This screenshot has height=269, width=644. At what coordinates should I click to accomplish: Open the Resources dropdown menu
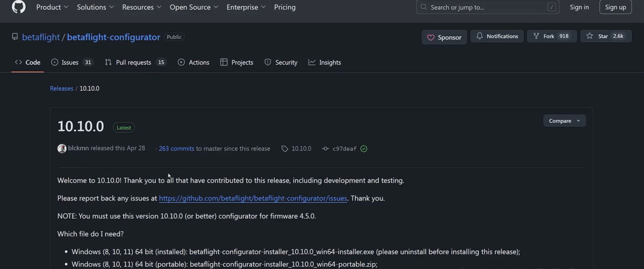pyautogui.click(x=142, y=7)
